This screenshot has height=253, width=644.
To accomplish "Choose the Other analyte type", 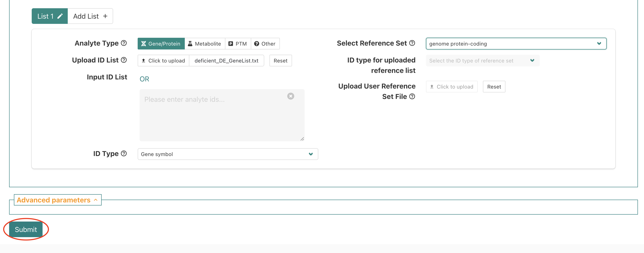I will pos(265,44).
